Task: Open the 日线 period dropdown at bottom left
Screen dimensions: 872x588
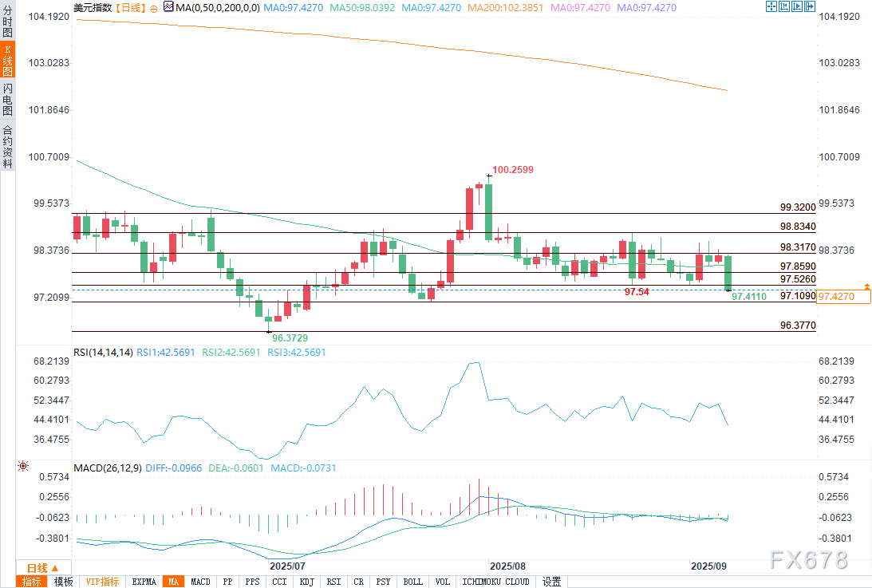Action: [37, 567]
